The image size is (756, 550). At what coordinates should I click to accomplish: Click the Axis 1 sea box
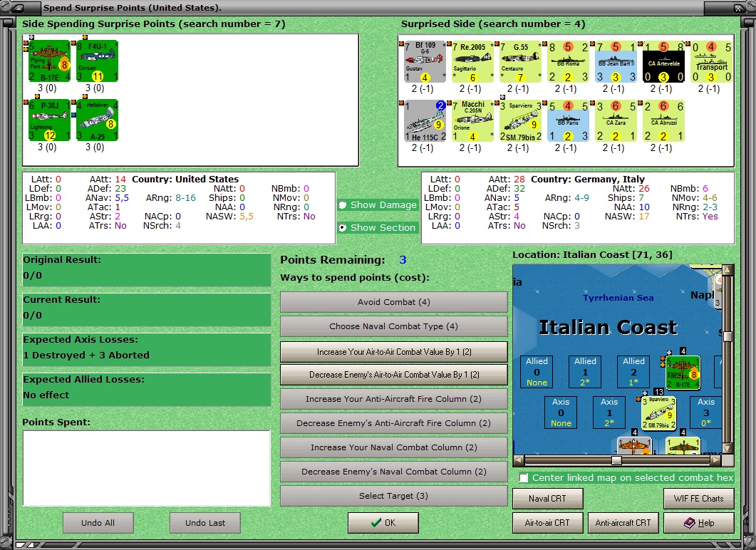point(609,412)
